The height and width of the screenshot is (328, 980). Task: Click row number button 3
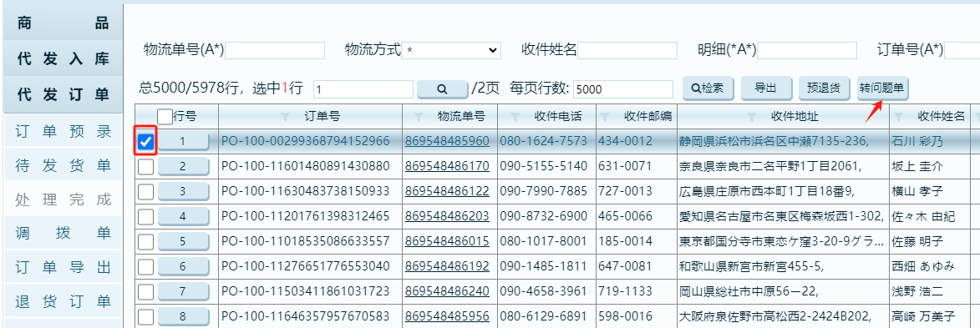pyautogui.click(x=183, y=192)
